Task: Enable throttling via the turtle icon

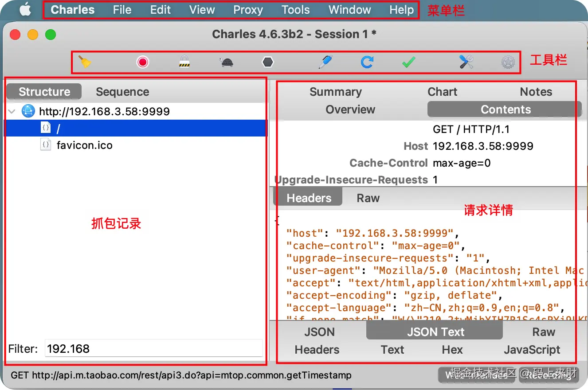Action: point(227,62)
